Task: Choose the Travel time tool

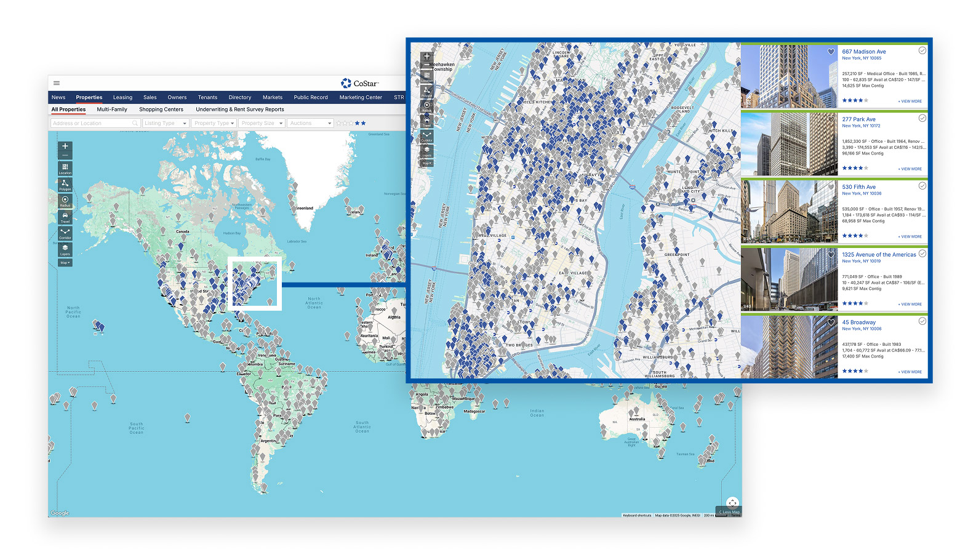Action: 65,217
